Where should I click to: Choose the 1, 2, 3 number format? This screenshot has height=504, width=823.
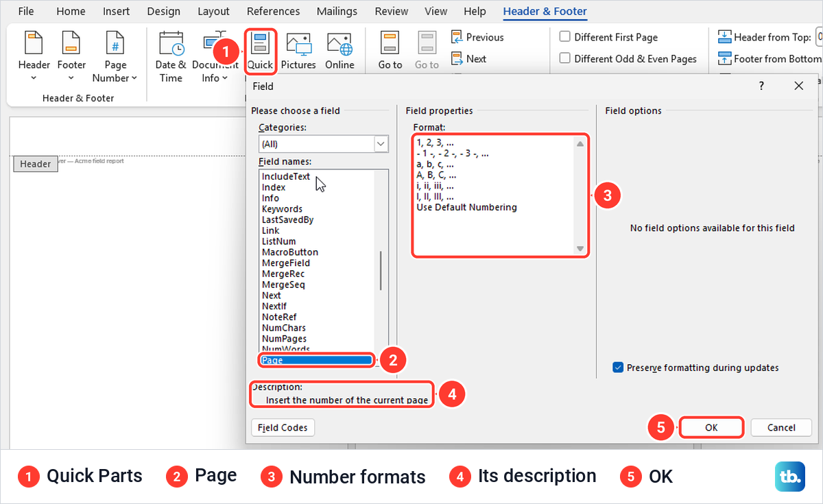[x=435, y=143]
